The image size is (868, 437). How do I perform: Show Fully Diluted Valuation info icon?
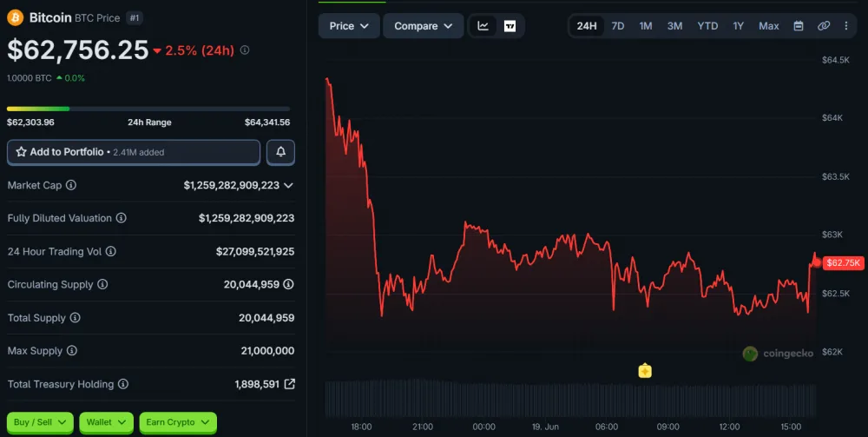[121, 218]
